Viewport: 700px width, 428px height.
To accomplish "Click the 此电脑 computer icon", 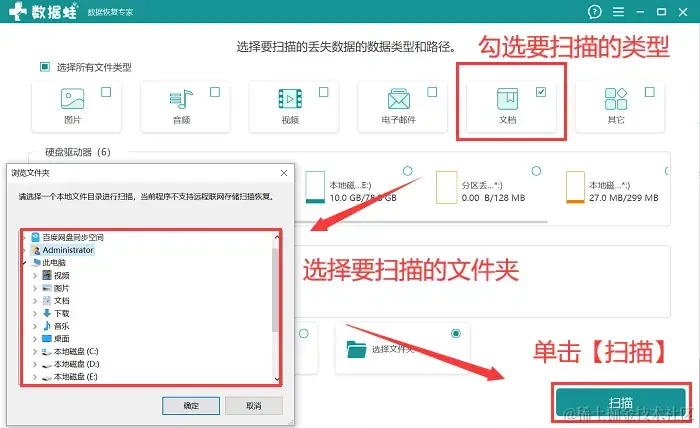I will (x=37, y=263).
